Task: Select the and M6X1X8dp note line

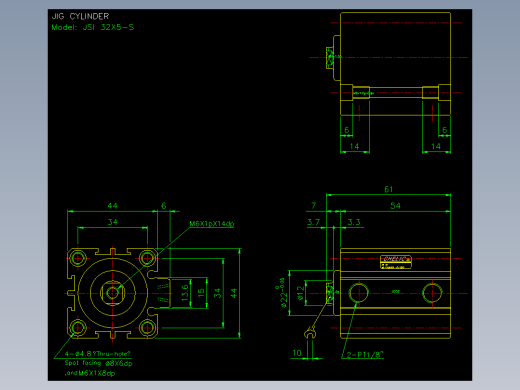Action: click(x=90, y=373)
